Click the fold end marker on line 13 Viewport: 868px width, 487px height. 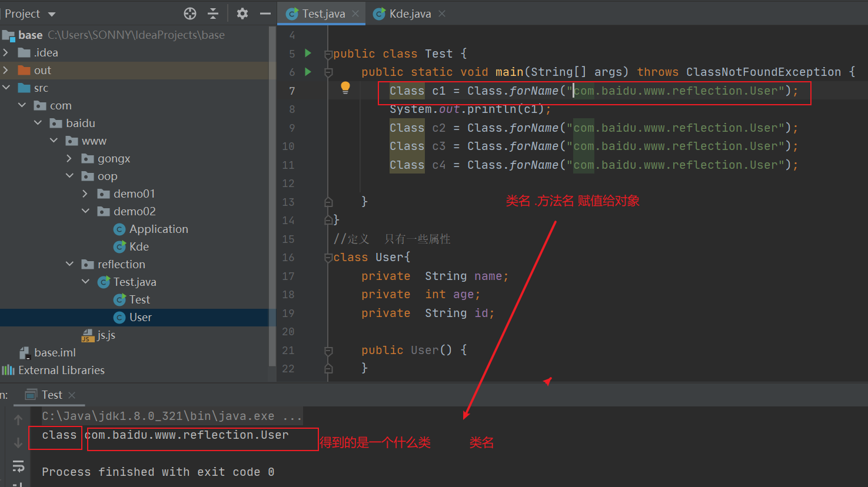328,202
